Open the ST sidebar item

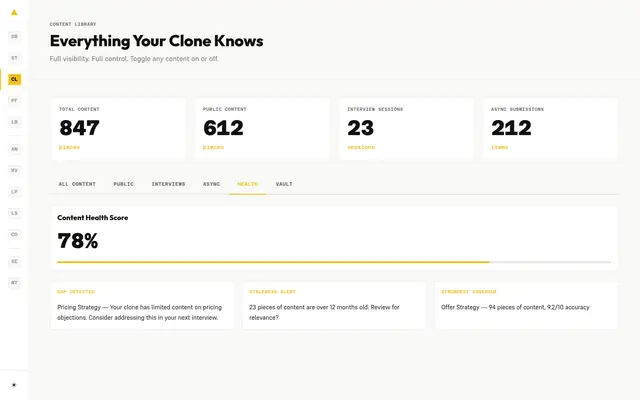(14, 58)
